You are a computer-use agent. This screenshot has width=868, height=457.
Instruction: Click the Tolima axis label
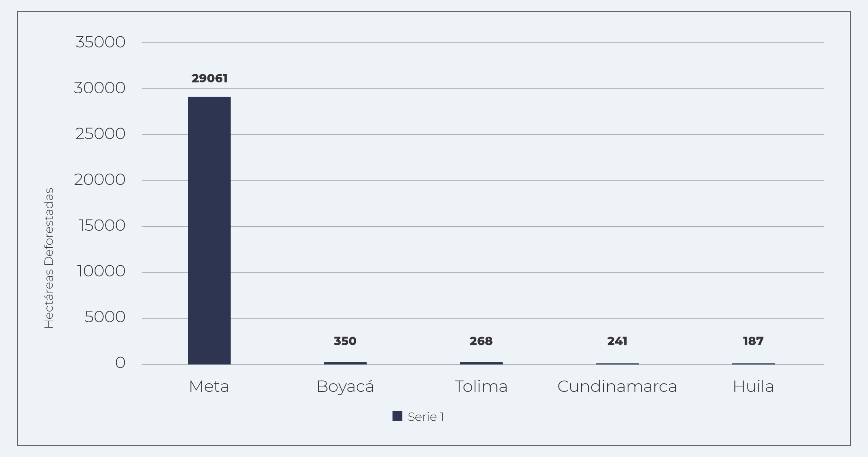pyautogui.click(x=481, y=386)
